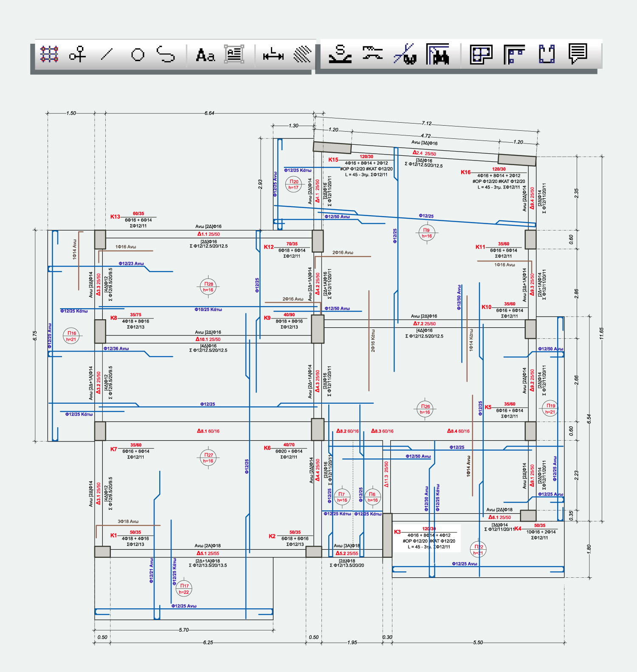The image size is (637, 672).
Task: Pick the circle drawing tool
Action: pyautogui.click(x=138, y=55)
